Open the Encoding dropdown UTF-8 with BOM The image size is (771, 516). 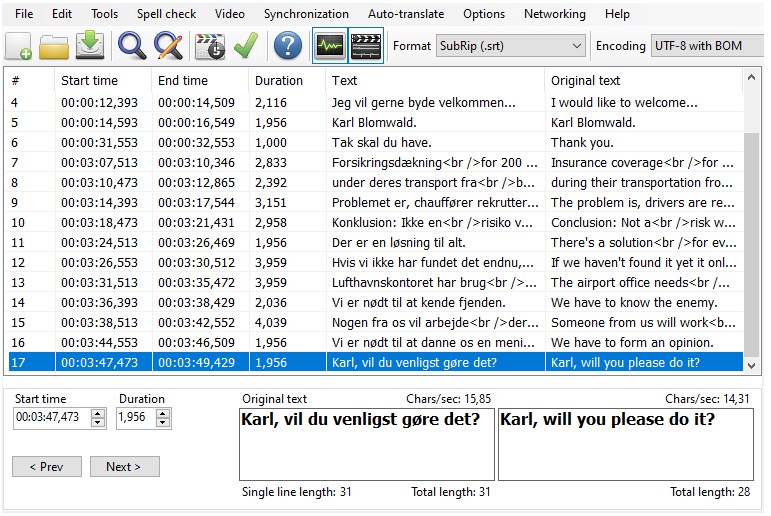pos(708,46)
